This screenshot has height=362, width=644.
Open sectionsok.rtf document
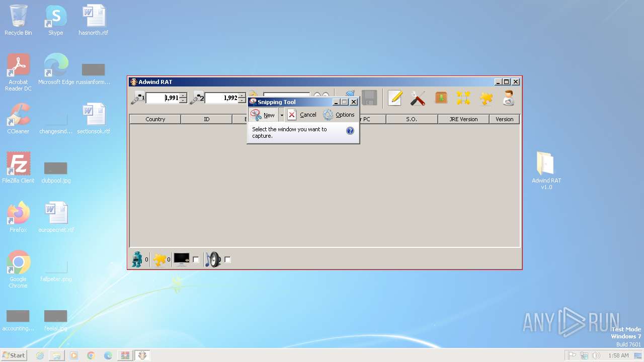pyautogui.click(x=94, y=119)
